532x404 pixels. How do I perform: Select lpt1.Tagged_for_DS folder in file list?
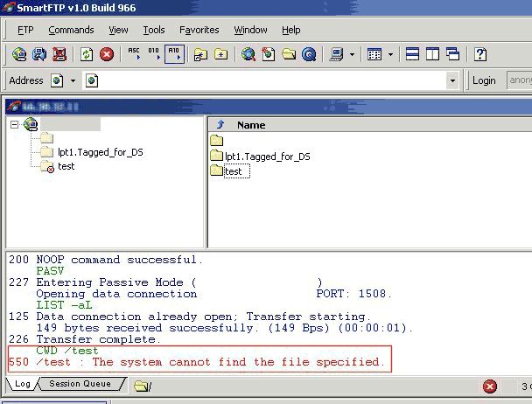[x=267, y=157]
